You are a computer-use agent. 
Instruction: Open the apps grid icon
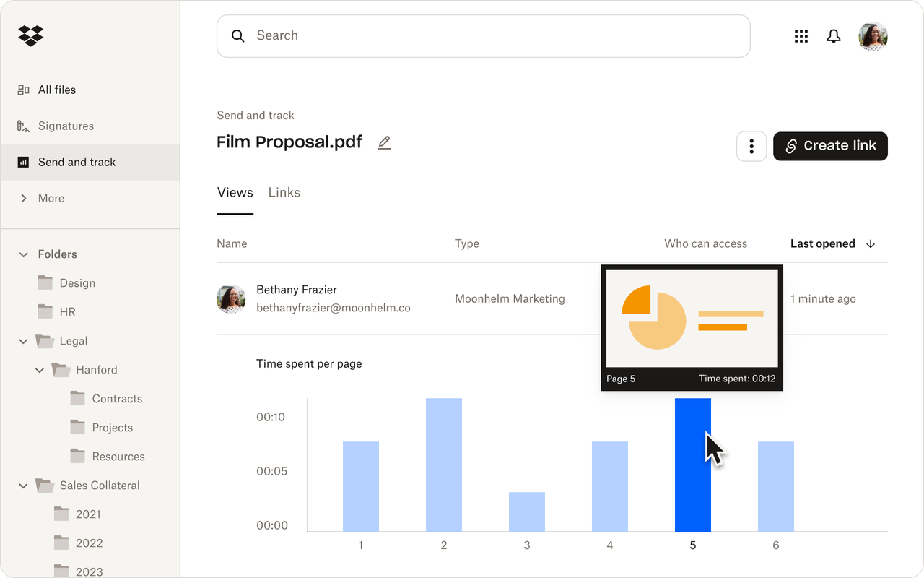click(801, 36)
